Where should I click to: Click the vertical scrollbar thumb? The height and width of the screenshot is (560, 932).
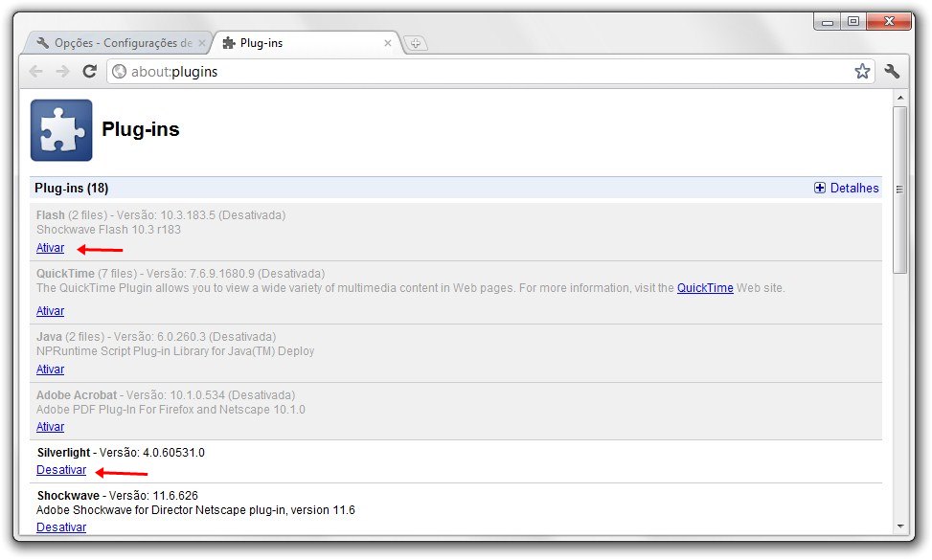(x=899, y=190)
